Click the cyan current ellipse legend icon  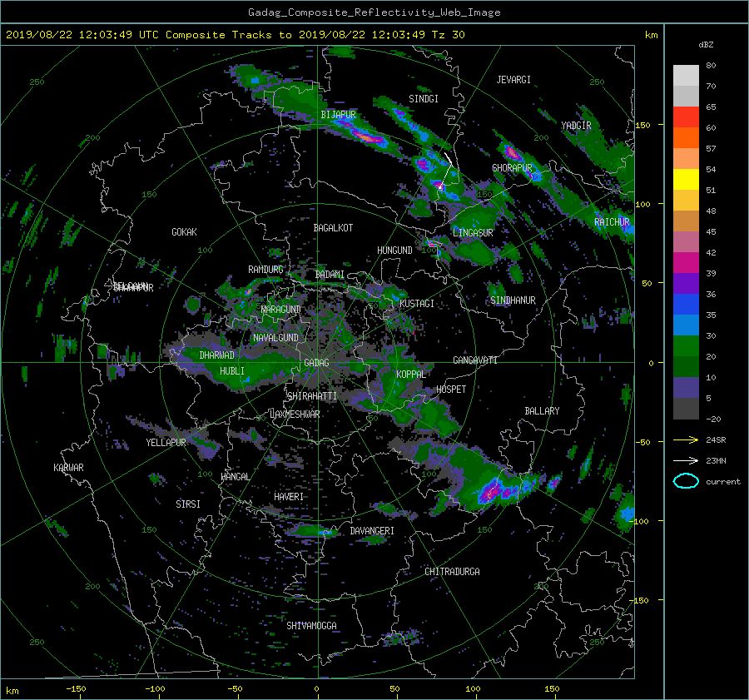click(x=686, y=481)
